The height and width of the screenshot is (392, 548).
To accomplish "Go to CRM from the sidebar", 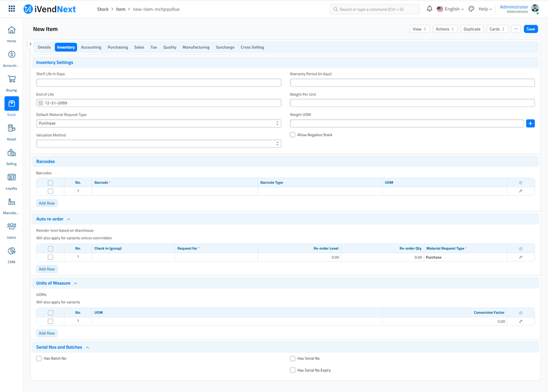I will pyautogui.click(x=11, y=251).
